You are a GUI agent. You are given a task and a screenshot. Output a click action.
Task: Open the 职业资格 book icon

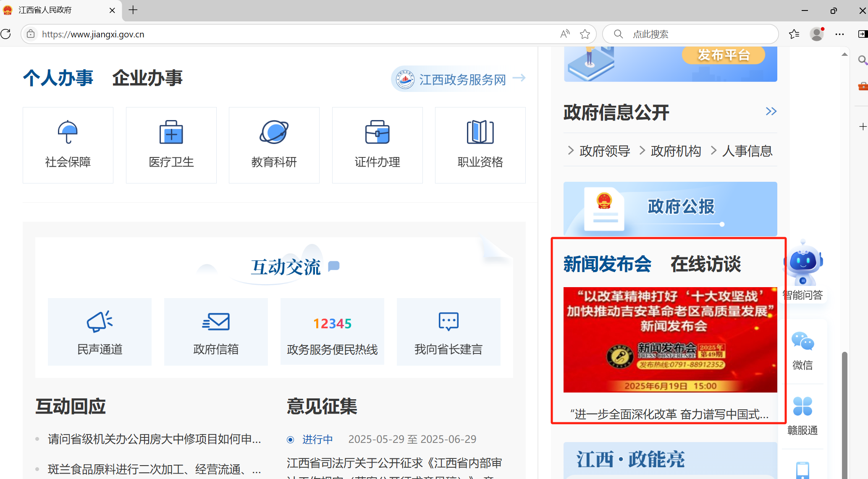click(480, 132)
